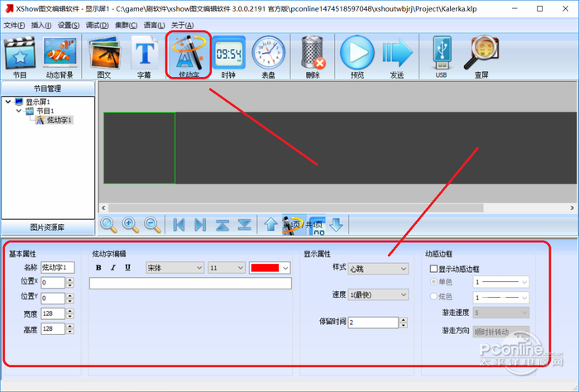579x392 pixels.
Task: Select the 炫色 radio button
Action: 434,296
